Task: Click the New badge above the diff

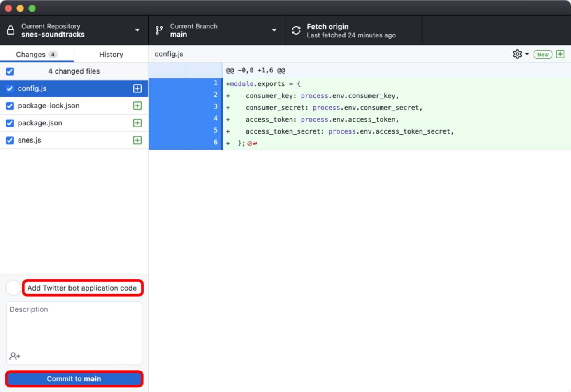Action: click(x=543, y=54)
